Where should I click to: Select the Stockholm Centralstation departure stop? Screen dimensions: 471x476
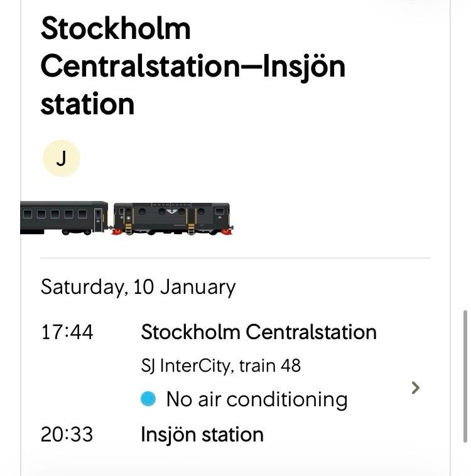[258, 332]
